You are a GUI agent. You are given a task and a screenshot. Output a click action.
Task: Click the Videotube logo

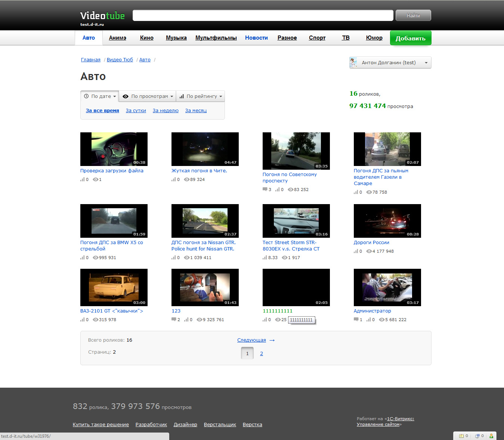tap(102, 16)
